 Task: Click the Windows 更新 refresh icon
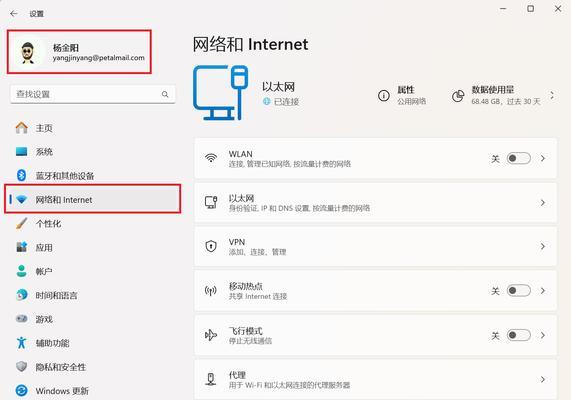21,391
